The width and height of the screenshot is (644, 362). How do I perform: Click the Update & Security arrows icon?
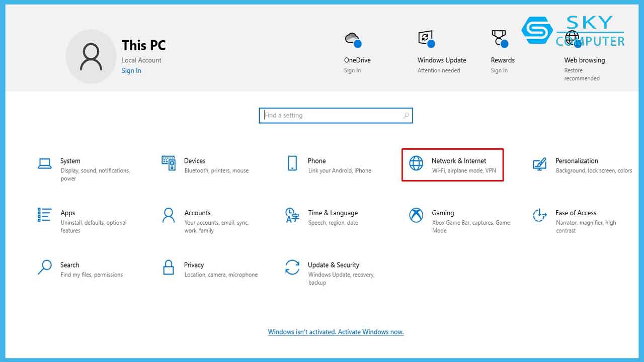[x=292, y=267]
